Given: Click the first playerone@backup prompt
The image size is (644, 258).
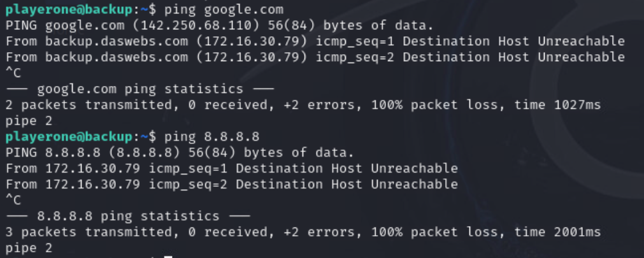Looking at the screenshot, I should [69, 10].
